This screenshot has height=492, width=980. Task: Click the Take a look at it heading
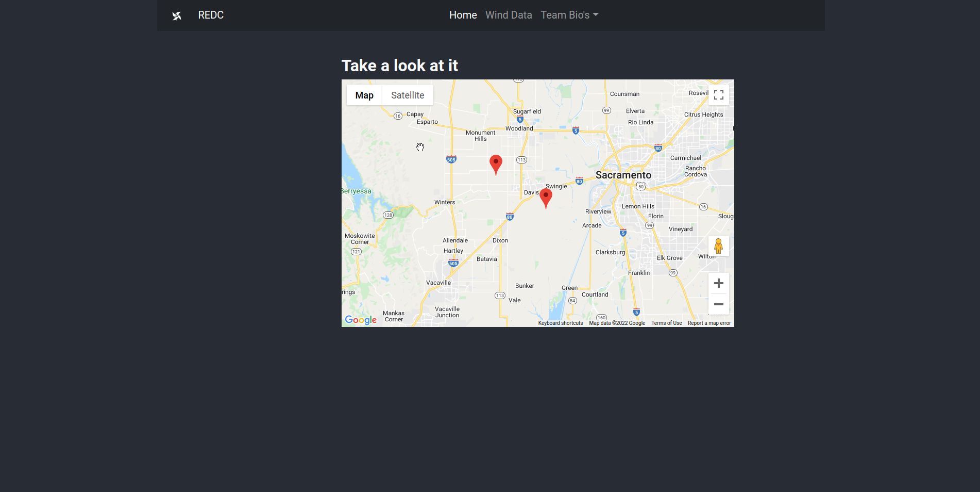tap(400, 65)
